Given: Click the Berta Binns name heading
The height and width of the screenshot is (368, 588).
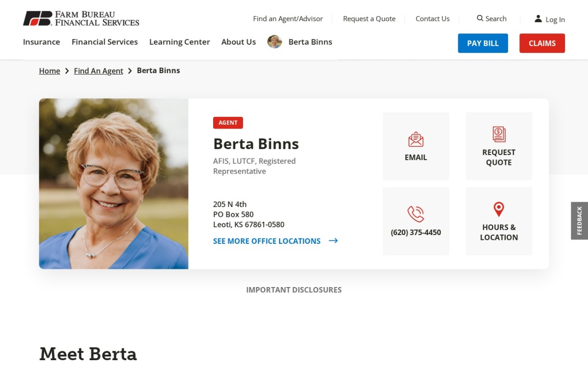Looking at the screenshot, I should 256,144.
